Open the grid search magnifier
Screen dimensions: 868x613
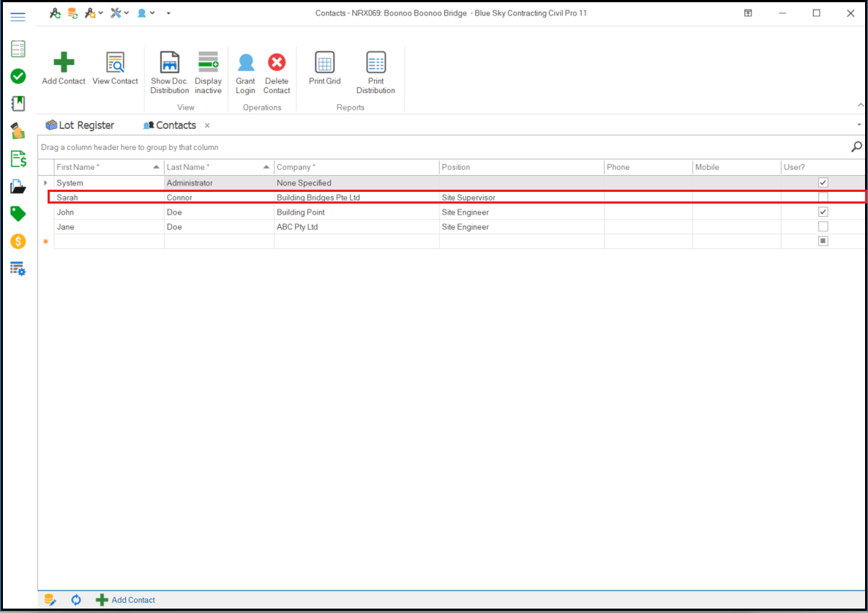point(856,147)
